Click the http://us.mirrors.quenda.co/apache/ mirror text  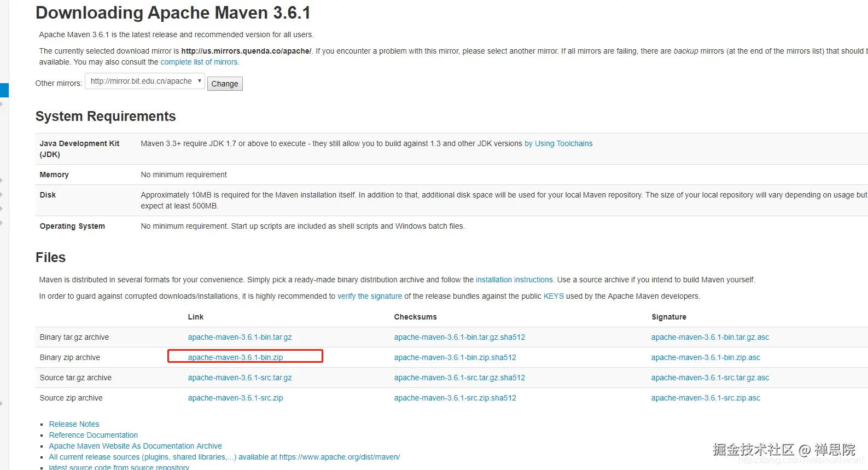246,51
